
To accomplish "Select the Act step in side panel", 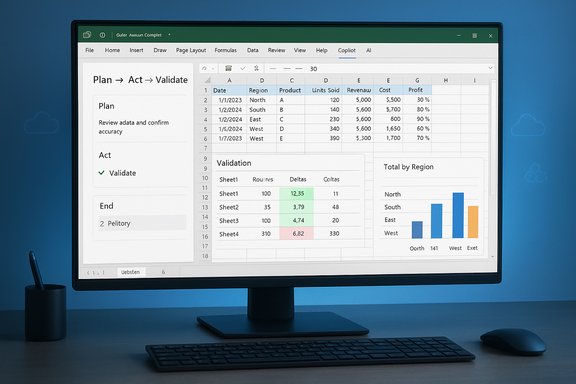I will 105,155.
